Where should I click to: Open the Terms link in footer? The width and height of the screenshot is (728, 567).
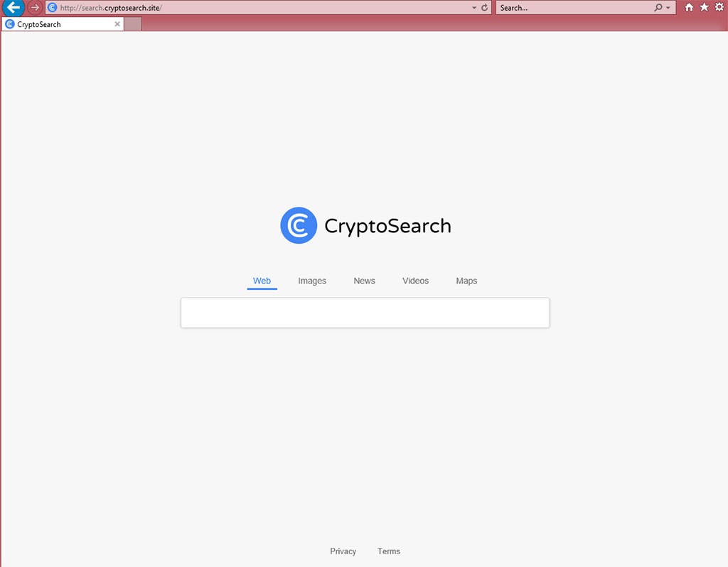[389, 551]
